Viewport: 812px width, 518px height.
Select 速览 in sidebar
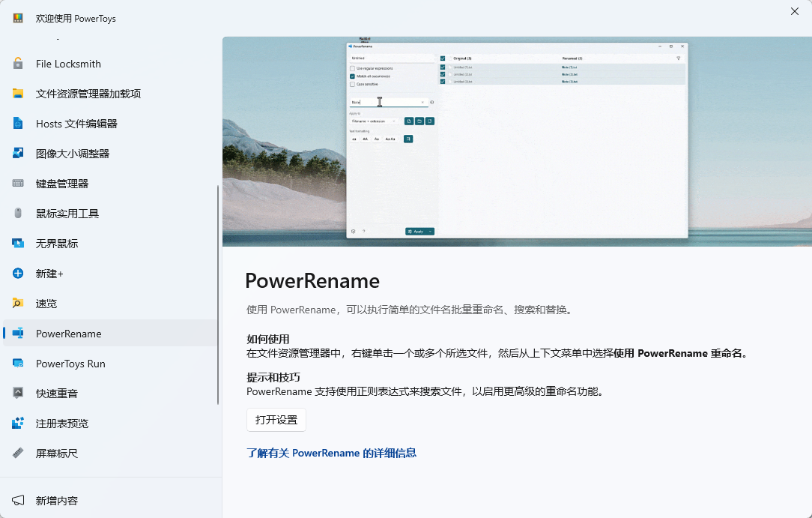(110, 304)
